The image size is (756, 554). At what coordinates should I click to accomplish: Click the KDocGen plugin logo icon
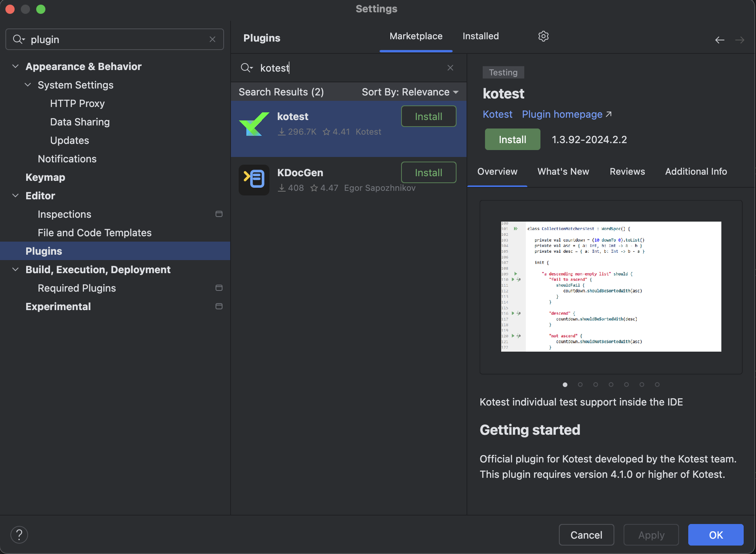254,180
